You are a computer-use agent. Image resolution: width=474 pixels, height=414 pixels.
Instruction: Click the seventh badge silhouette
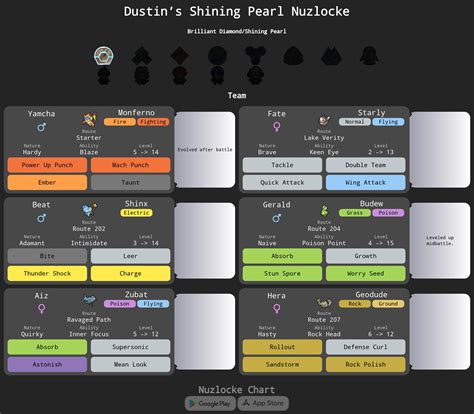(x=331, y=56)
